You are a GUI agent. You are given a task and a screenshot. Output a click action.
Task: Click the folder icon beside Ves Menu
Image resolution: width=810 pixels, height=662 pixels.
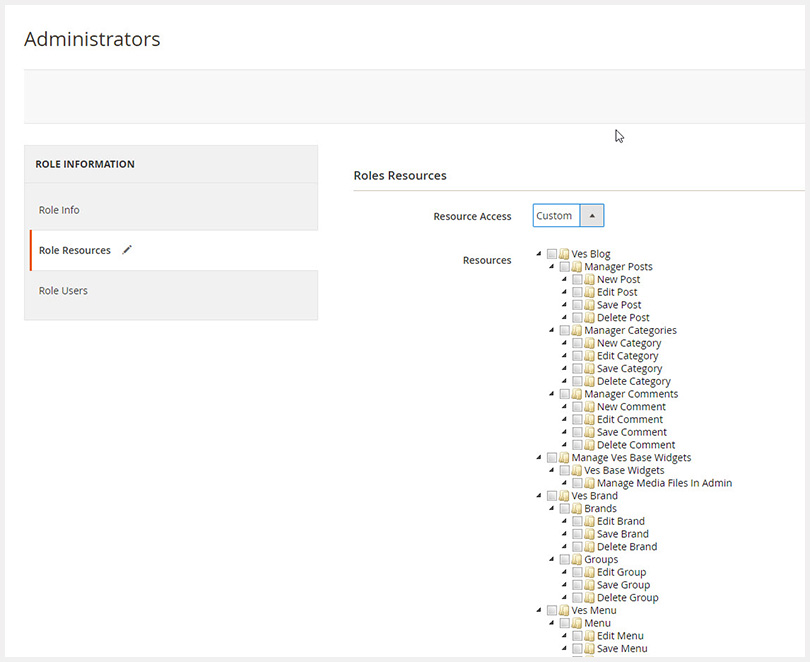(564, 610)
